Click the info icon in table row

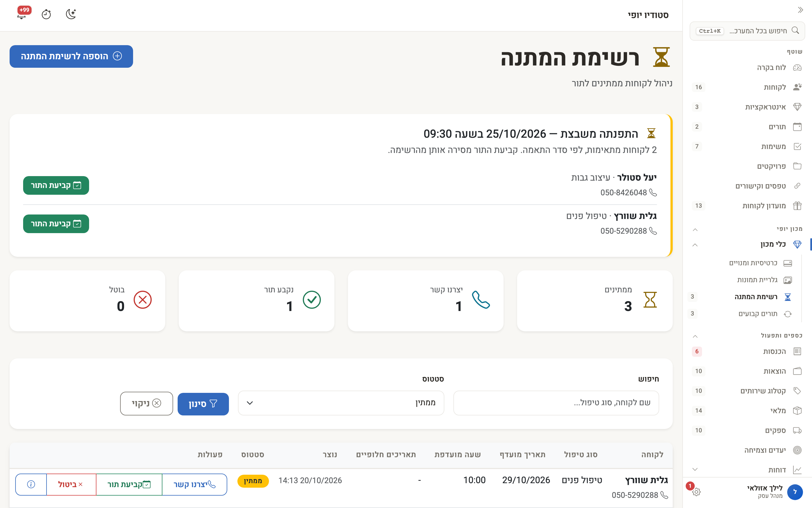pyautogui.click(x=31, y=485)
